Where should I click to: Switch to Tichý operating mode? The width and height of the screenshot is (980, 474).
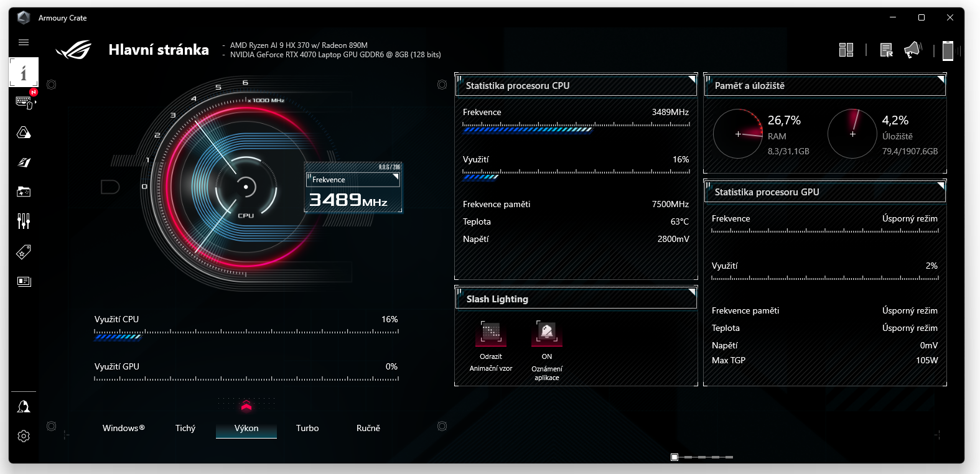pos(185,428)
